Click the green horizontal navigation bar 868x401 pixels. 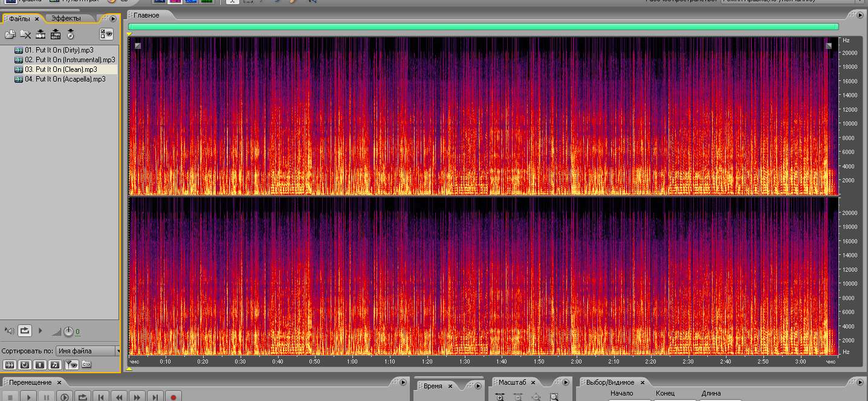(x=484, y=27)
